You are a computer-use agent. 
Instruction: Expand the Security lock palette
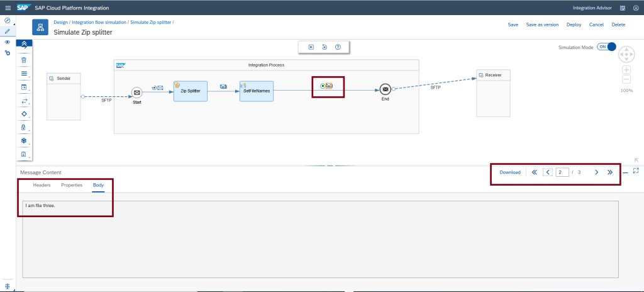click(x=24, y=127)
